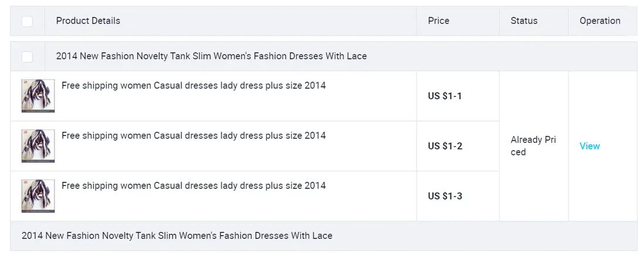Click the Price column header
644x254 pixels.
439,21
